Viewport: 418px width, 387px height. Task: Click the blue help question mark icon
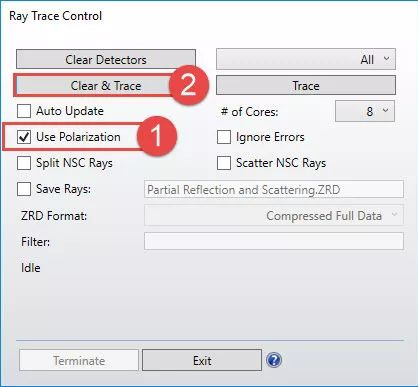click(x=274, y=360)
